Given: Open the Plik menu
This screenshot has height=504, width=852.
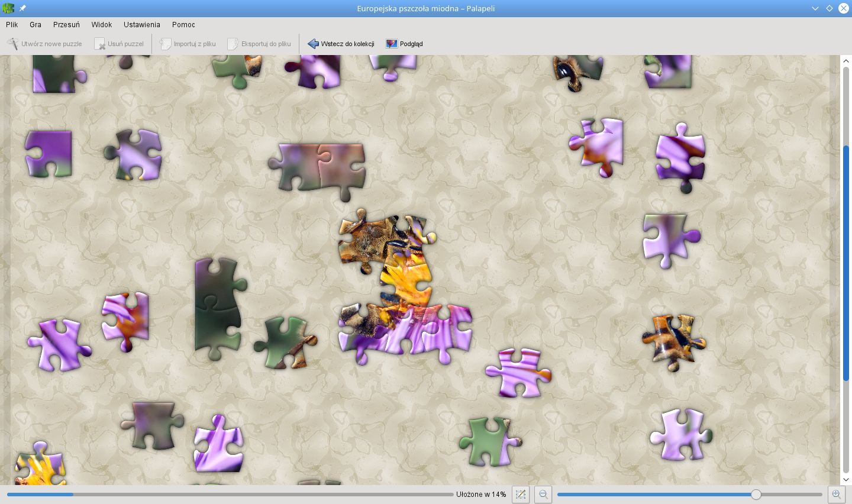Looking at the screenshot, I should [x=12, y=25].
